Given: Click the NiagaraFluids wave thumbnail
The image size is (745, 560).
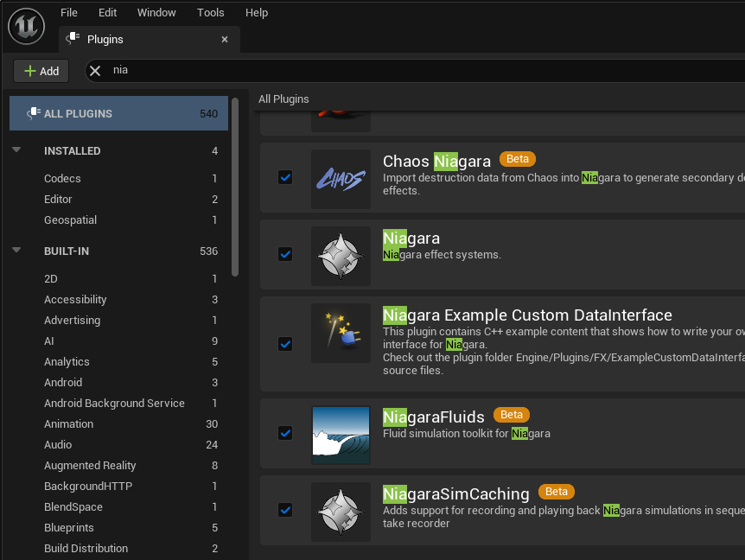Looking at the screenshot, I should point(341,435).
